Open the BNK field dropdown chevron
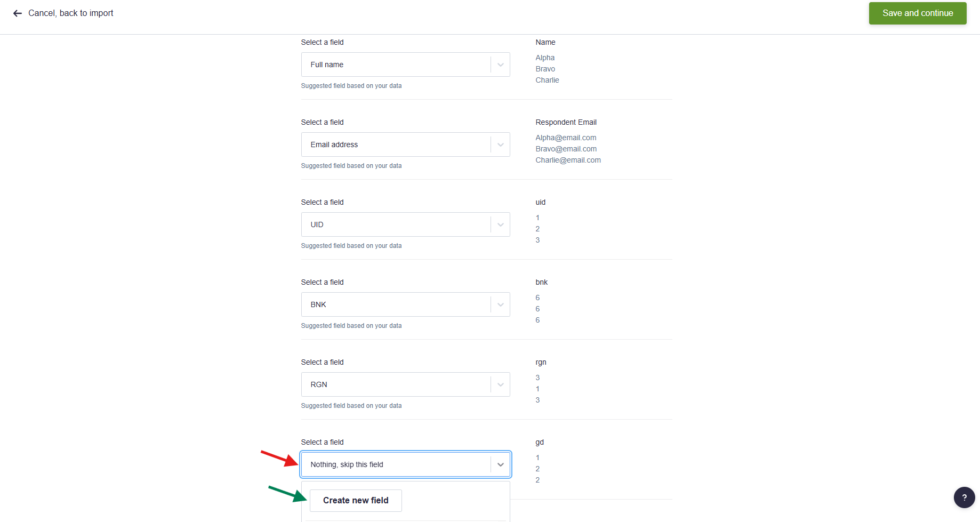Viewport: 980px width, 522px height. click(x=500, y=304)
